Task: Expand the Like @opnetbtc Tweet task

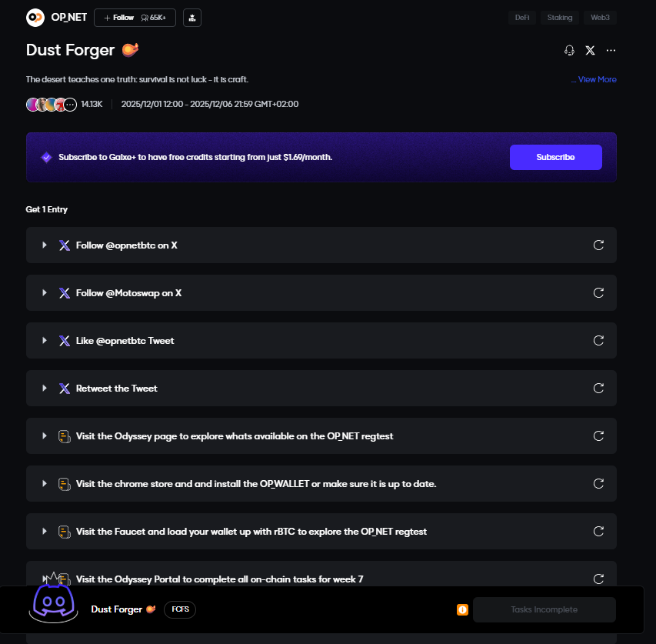Action: (45, 341)
